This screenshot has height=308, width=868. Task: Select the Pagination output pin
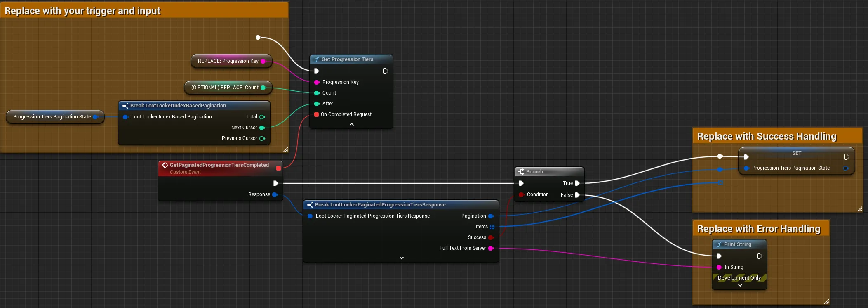[x=491, y=216]
